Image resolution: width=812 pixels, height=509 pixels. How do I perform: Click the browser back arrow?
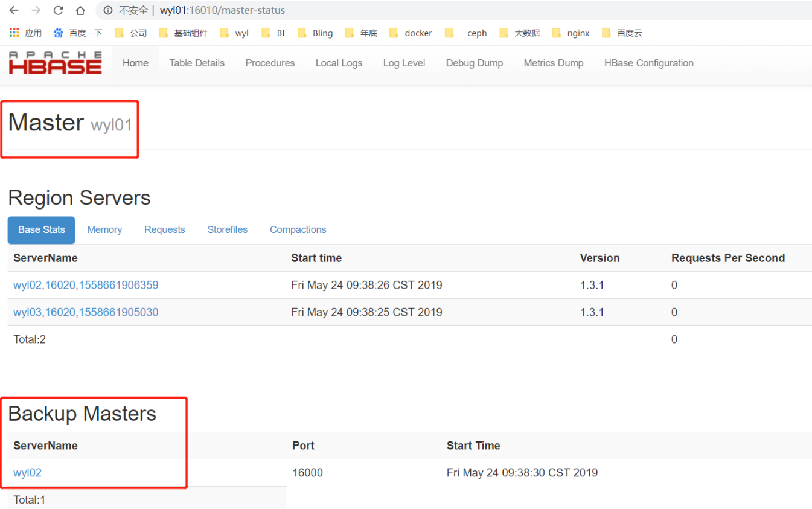pos(13,10)
